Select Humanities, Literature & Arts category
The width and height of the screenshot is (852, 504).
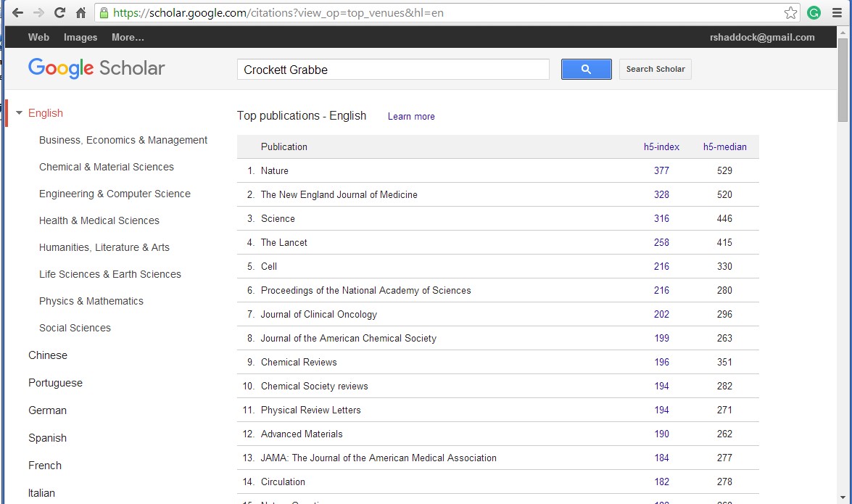coord(104,247)
